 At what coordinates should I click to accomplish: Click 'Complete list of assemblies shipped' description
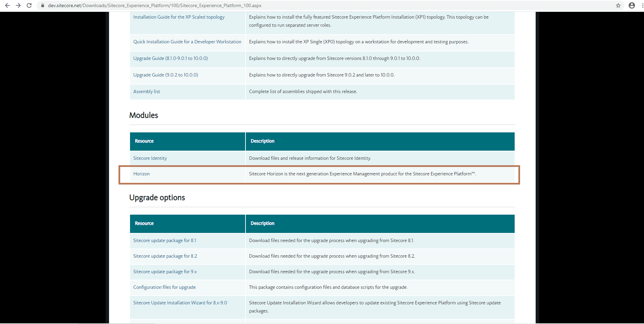pos(303,91)
